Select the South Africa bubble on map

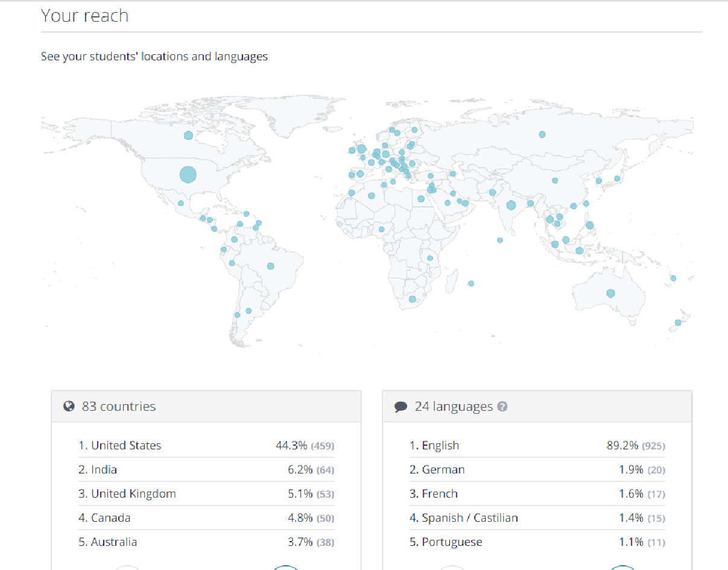point(413,299)
